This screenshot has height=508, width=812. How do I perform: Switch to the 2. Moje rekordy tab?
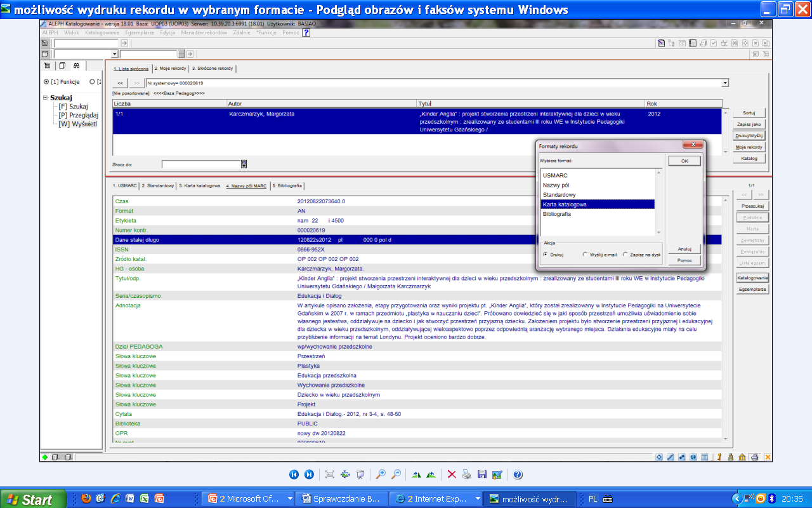[x=170, y=68]
